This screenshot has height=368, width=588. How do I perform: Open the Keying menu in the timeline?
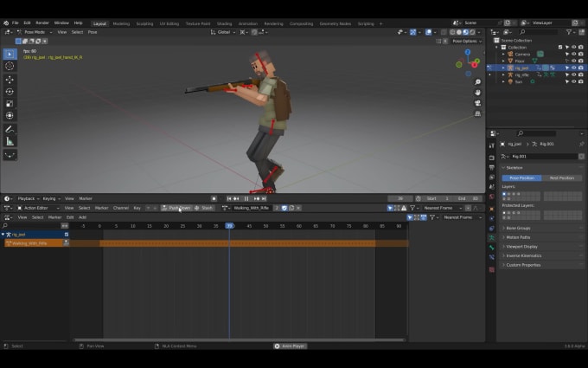point(51,198)
